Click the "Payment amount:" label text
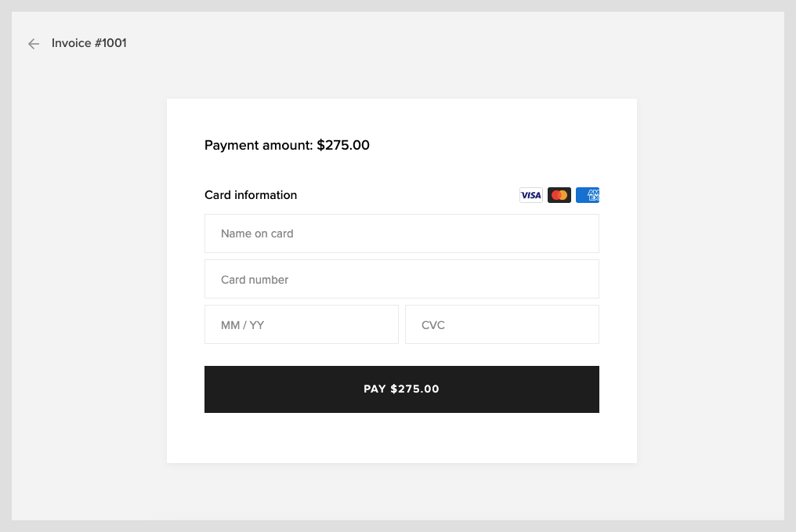Screen dimensions: 796x532 259,145
